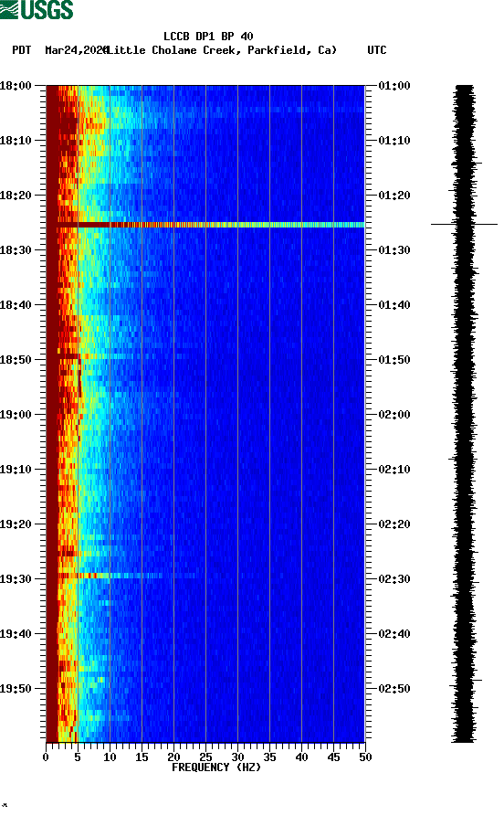This screenshot has width=504, height=815.
Task: Click the "18:50" PDT time label
Action: [16, 360]
